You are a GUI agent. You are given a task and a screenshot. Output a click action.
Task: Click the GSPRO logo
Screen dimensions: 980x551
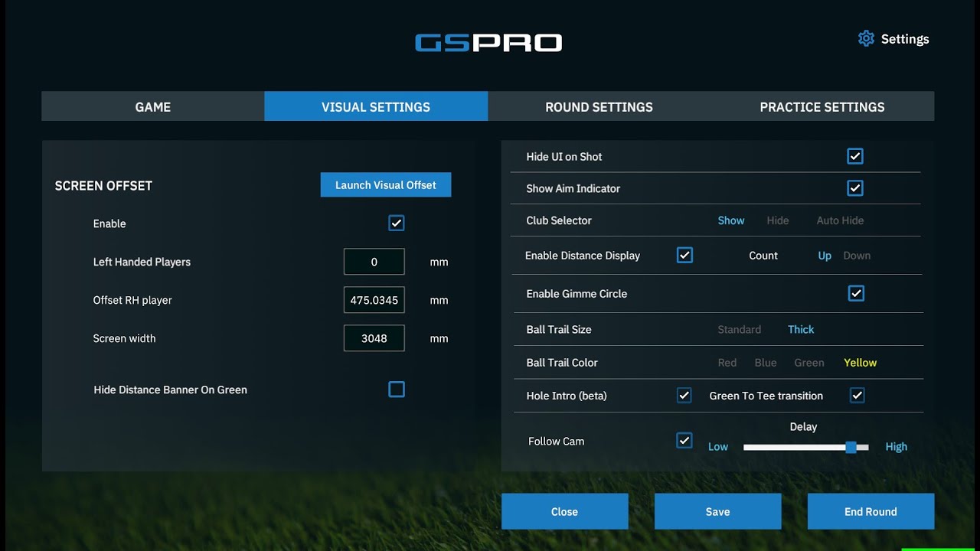coord(488,42)
